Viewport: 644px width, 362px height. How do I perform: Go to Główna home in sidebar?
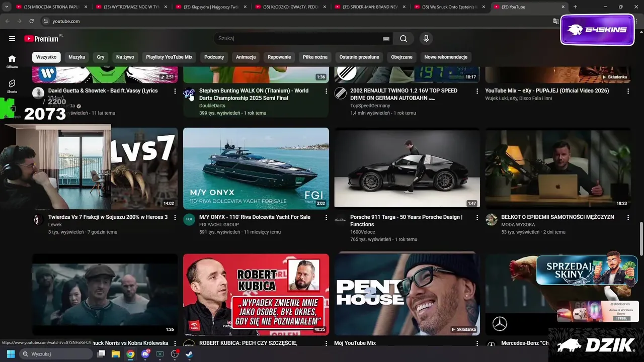point(12,61)
